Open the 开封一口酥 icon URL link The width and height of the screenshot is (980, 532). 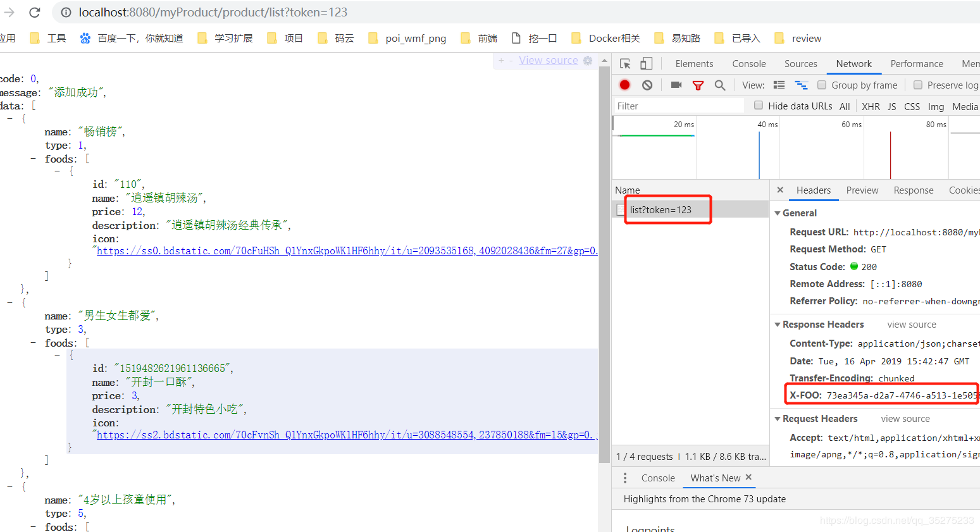point(345,435)
